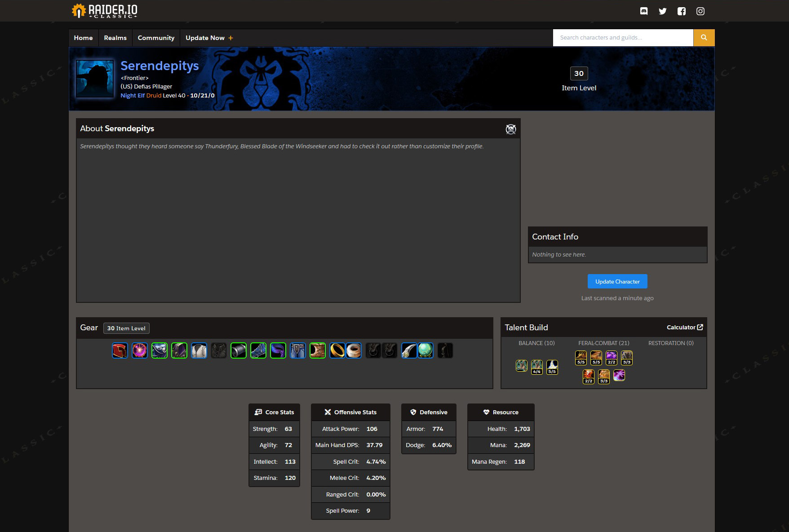Open the Raider.IO Classic logo homepage
Image resolution: width=789 pixels, height=532 pixels.
point(105,11)
